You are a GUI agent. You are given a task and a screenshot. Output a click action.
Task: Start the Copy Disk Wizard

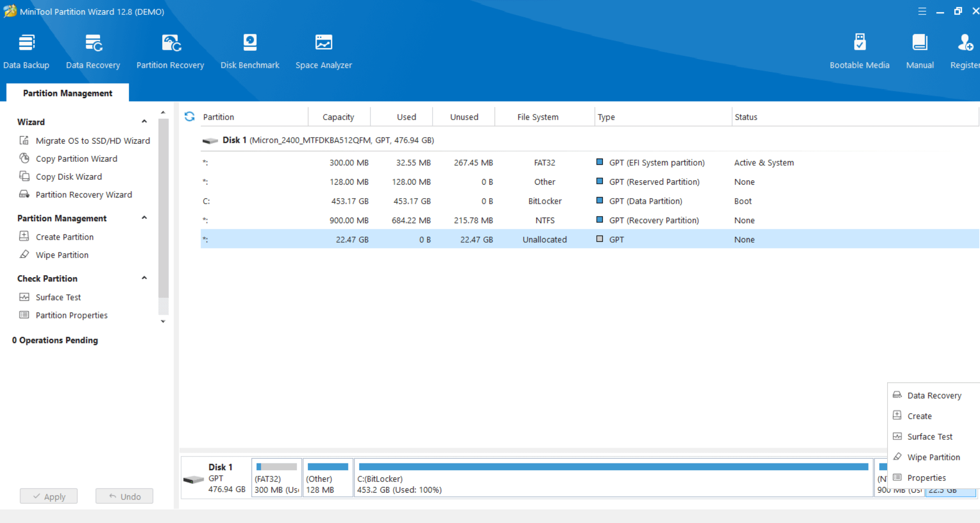tap(61, 177)
